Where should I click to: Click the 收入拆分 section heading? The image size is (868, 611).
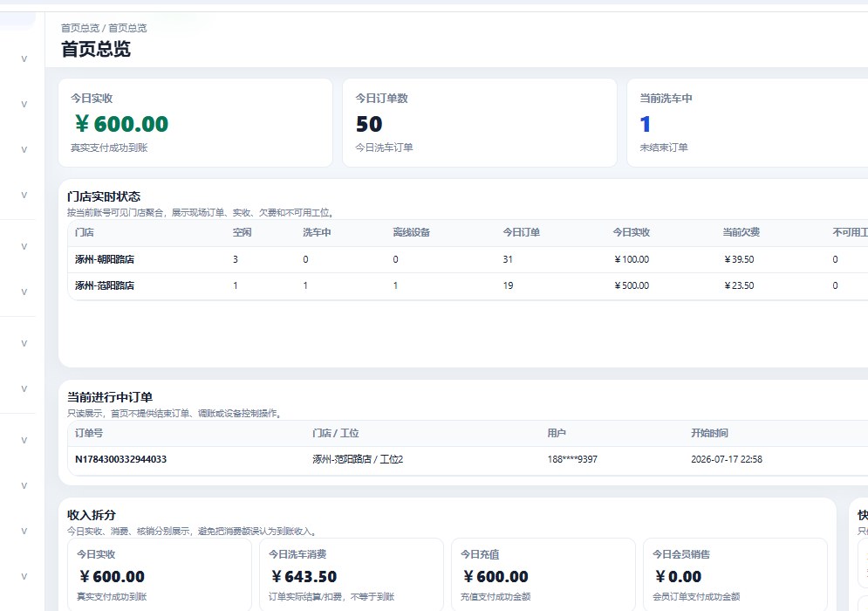(92, 515)
